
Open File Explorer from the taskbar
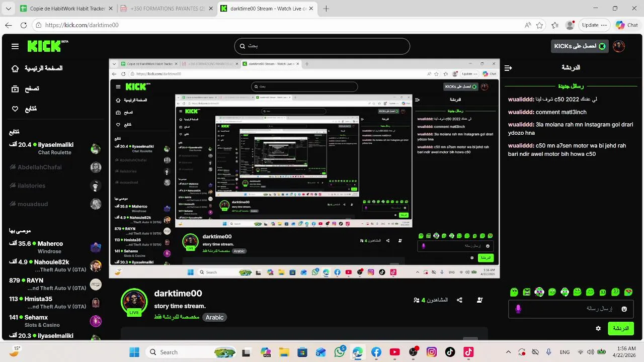[284, 352]
